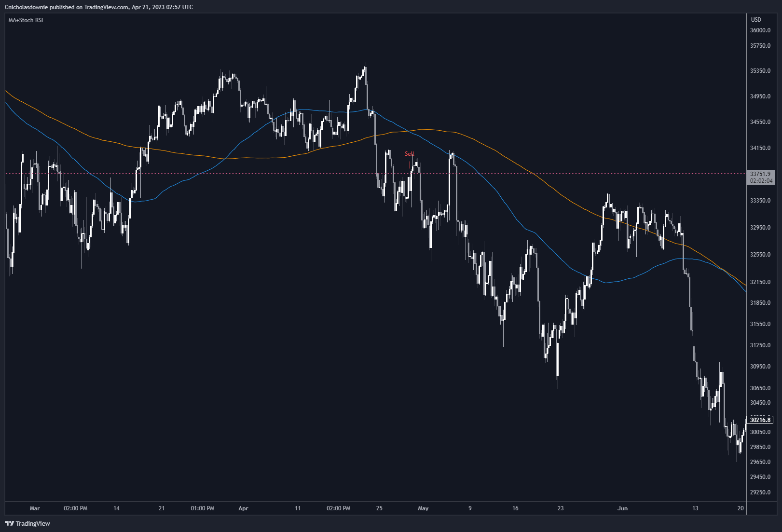Select the MA+Stoch RSI indicator legend

(x=26, y=20)
